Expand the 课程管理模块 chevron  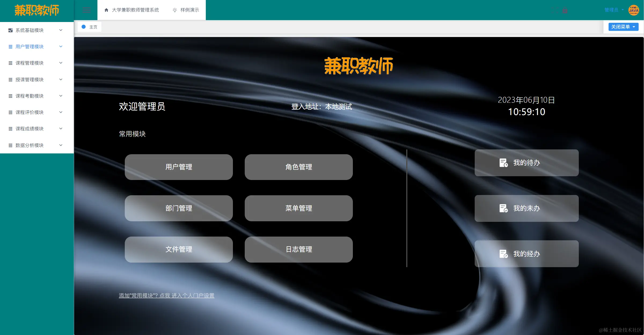tap(61, 63)
